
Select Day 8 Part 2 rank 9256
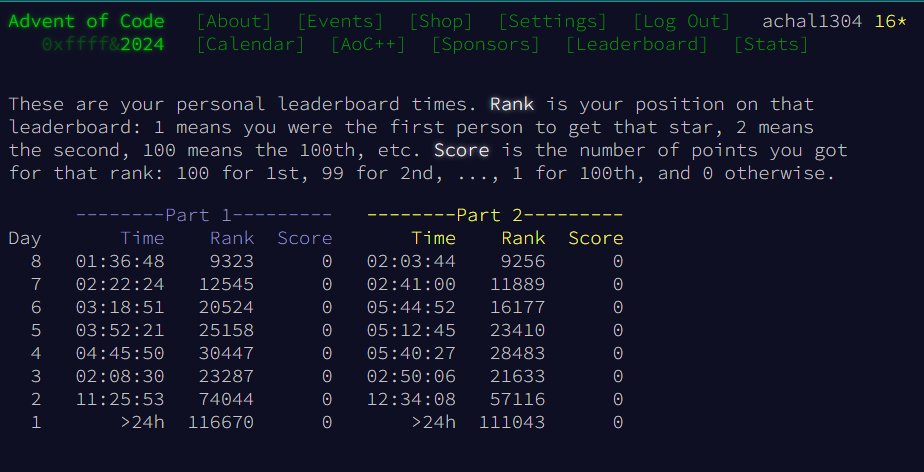click(x=523, y=261)
